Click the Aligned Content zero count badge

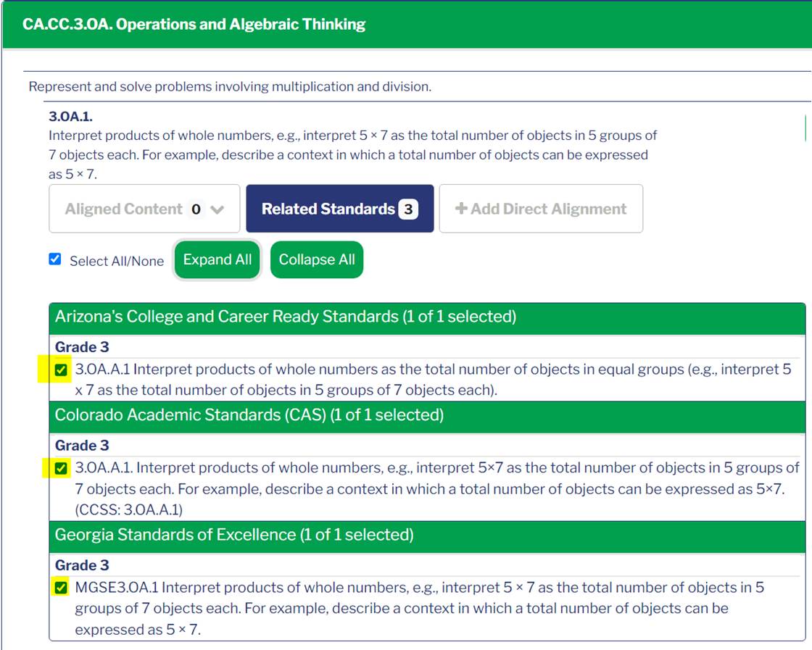pos(196,209)
